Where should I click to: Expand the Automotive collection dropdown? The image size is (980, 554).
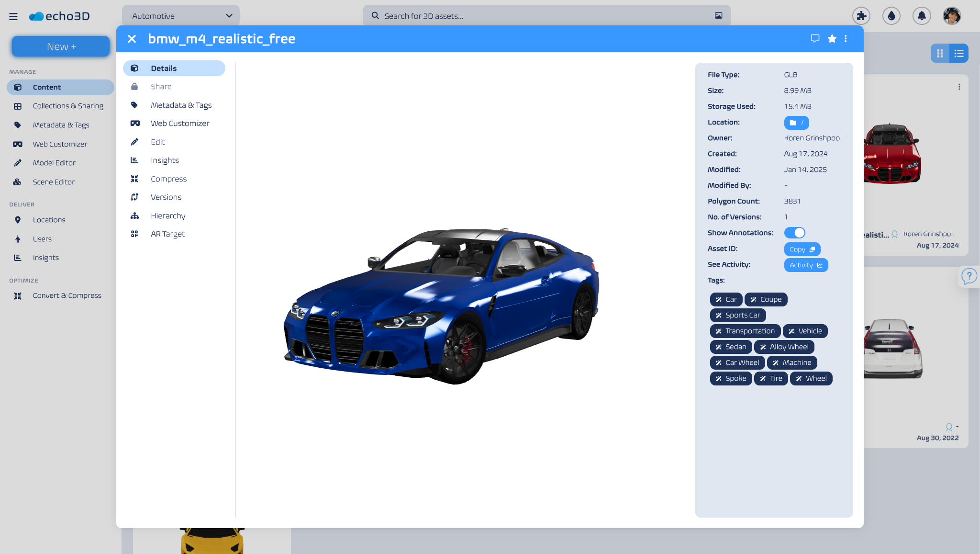click(x=181, y=16)
